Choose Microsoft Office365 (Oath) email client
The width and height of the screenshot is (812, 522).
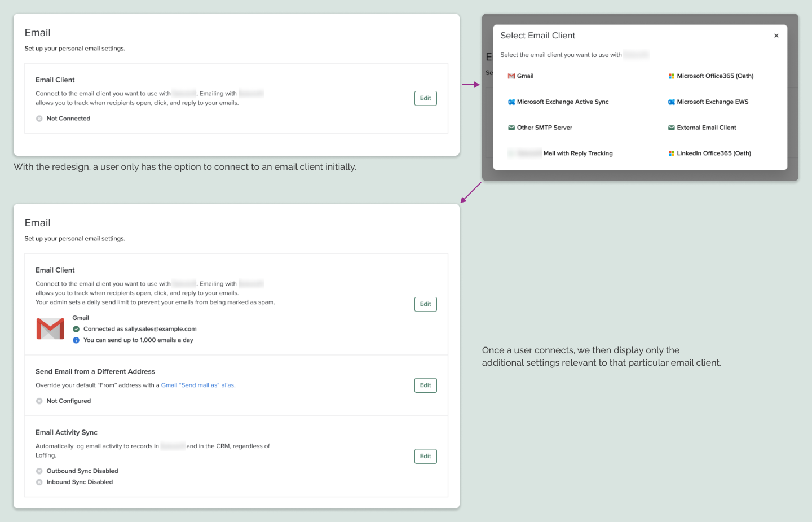[711, 76]
